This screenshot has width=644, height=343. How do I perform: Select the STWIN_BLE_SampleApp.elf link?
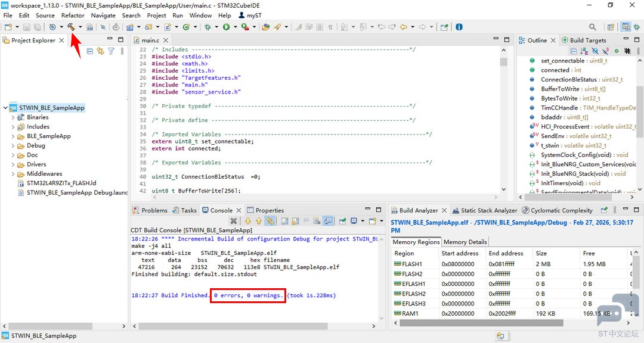428,221
